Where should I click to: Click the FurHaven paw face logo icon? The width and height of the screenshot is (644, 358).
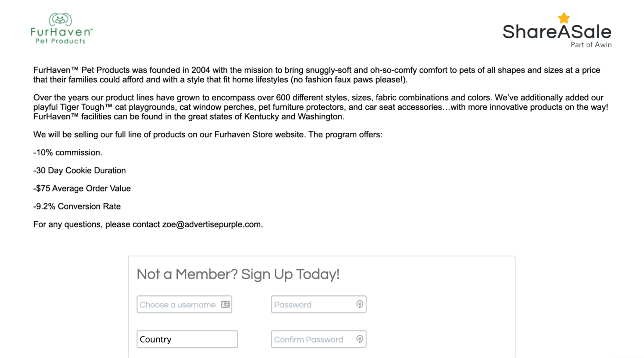[60, 19]
